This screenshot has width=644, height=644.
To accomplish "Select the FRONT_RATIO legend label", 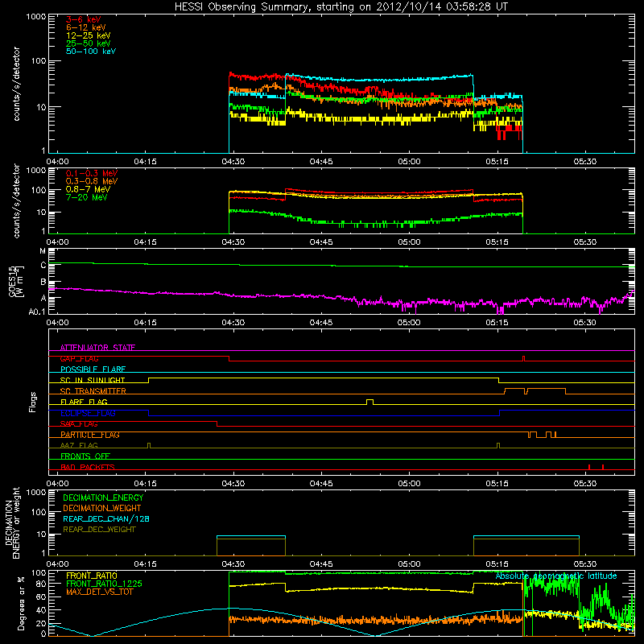I will 91,576.
